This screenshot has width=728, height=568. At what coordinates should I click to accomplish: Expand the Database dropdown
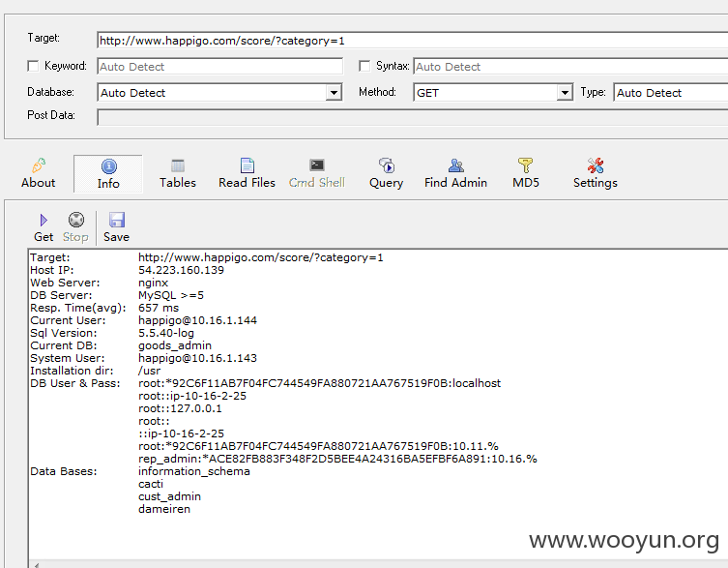pyautogui.click(x=334, y=93)
